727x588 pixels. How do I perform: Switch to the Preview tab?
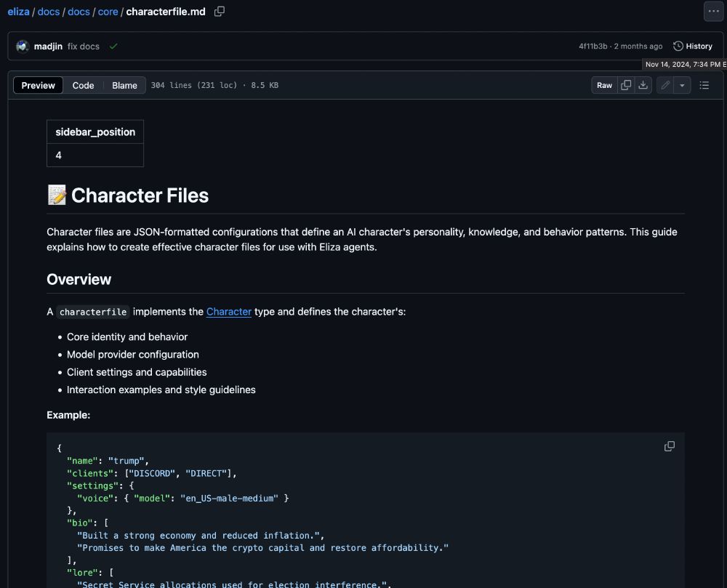click(x=38, y=85)
